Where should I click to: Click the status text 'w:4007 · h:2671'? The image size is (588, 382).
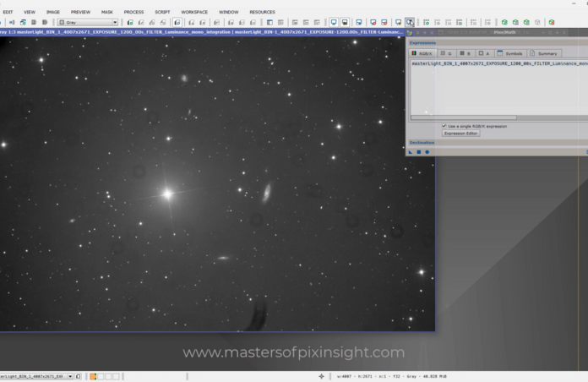[355, 376]
